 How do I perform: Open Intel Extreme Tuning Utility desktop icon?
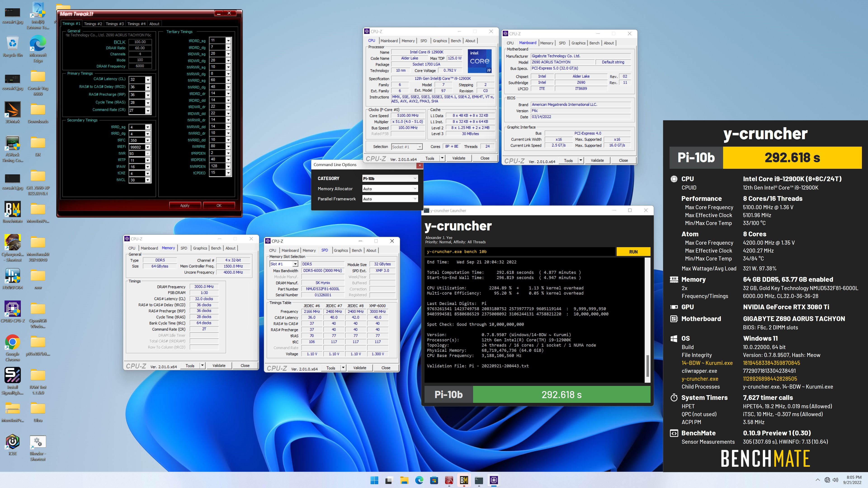pos(38,16)
